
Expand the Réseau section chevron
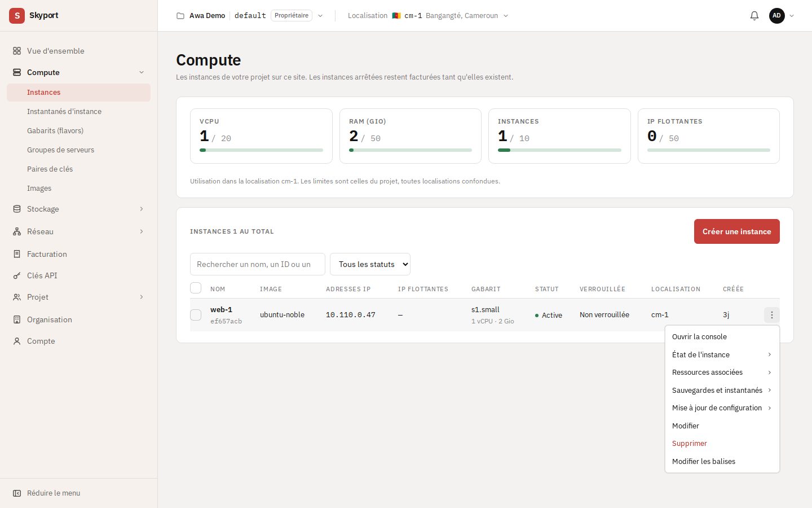point(142,231)
